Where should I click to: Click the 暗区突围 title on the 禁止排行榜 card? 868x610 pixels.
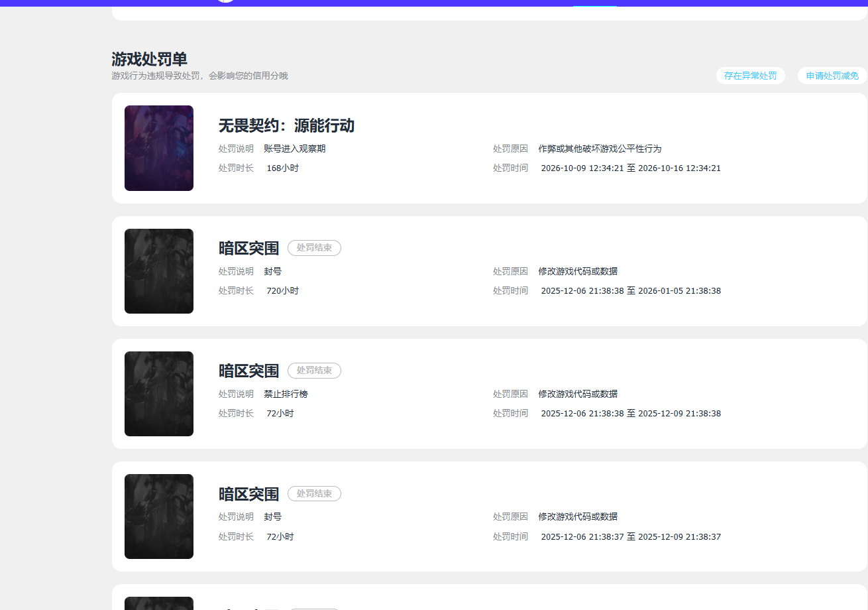pos(248,371)
